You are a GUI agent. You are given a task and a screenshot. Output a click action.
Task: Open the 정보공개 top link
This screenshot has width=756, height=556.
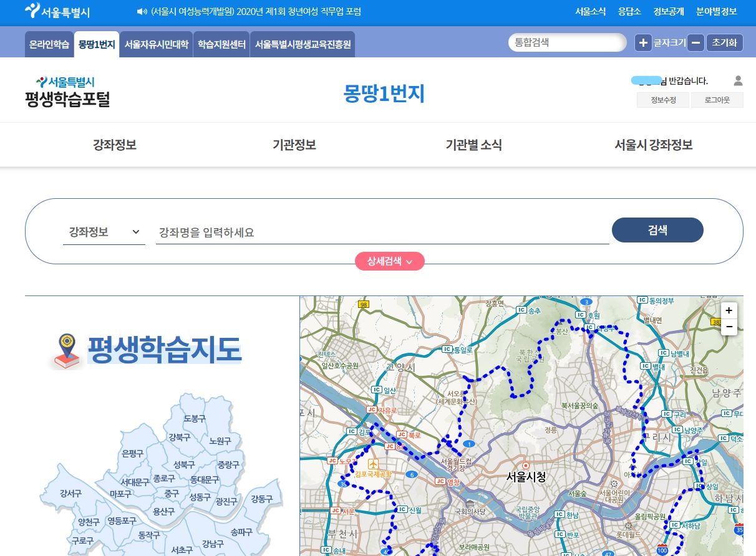(669, 11)
